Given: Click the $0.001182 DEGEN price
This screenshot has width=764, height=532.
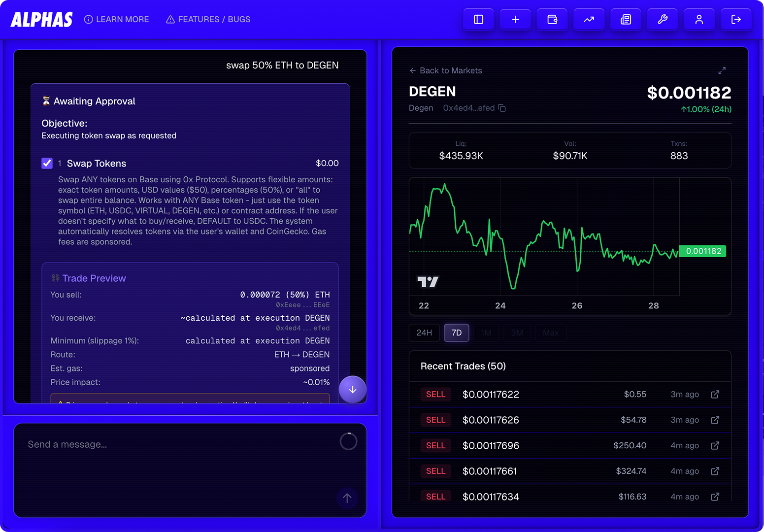Looking at the screenshot, I should [689, 93].
